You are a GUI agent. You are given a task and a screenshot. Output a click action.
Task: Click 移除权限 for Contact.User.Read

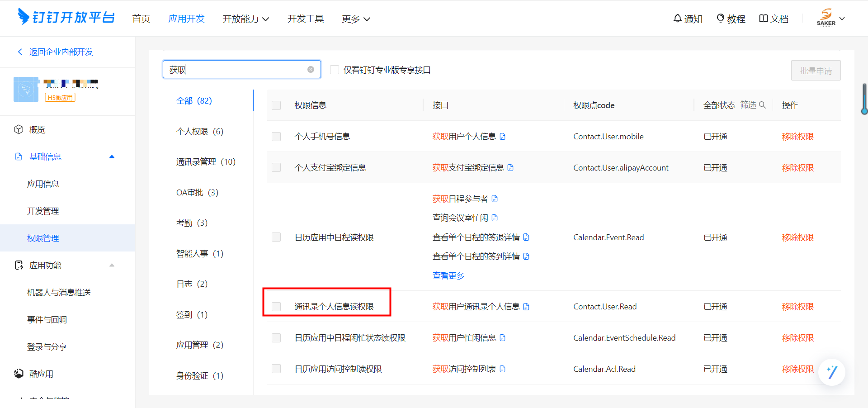coord(798,307)
